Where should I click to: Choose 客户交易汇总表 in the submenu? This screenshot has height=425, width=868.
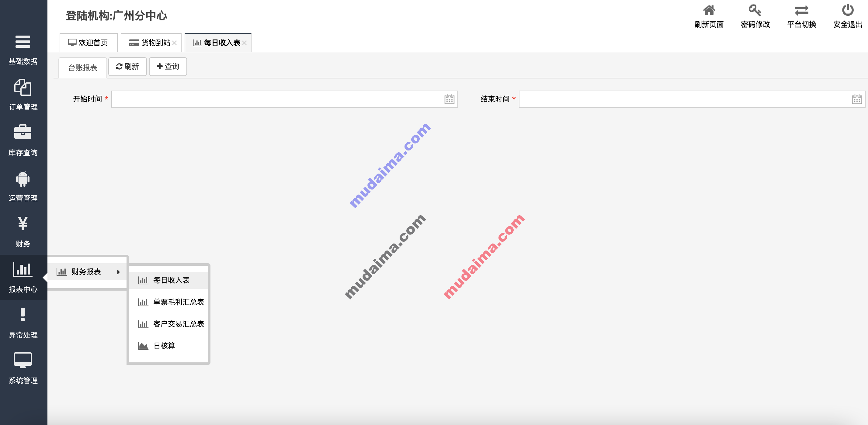[168, 324]
